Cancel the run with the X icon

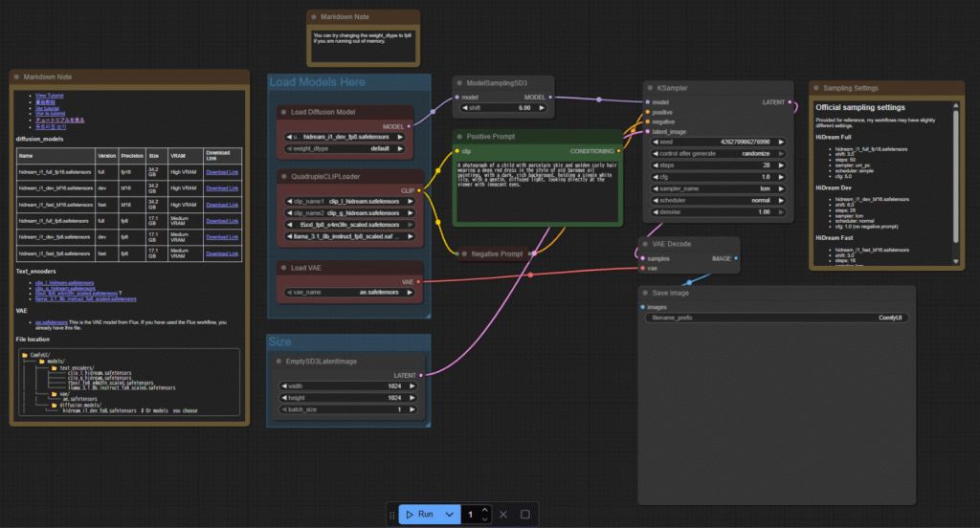coord(503,515)
